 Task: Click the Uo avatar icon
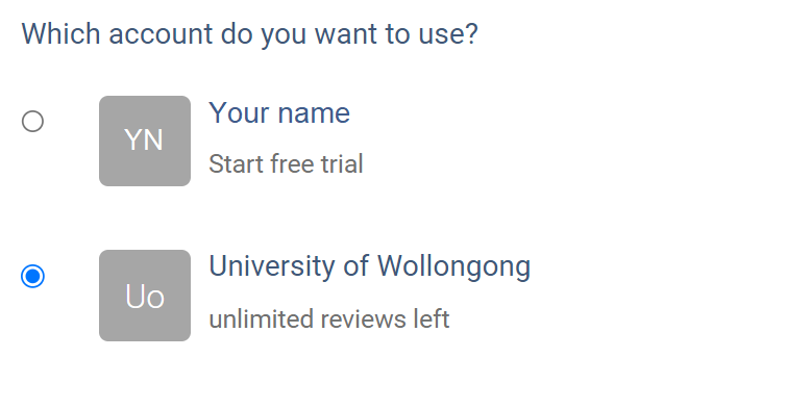tap(144, 296)
